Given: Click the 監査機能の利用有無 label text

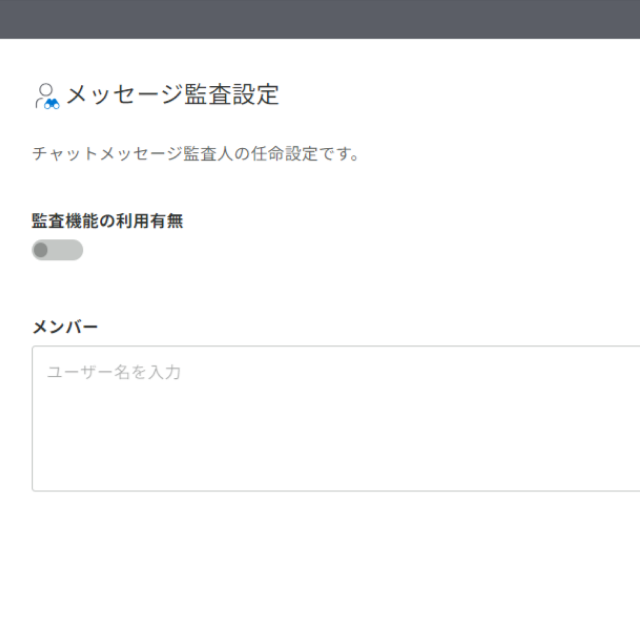Looking at the screenshot, I should (107, 221).
